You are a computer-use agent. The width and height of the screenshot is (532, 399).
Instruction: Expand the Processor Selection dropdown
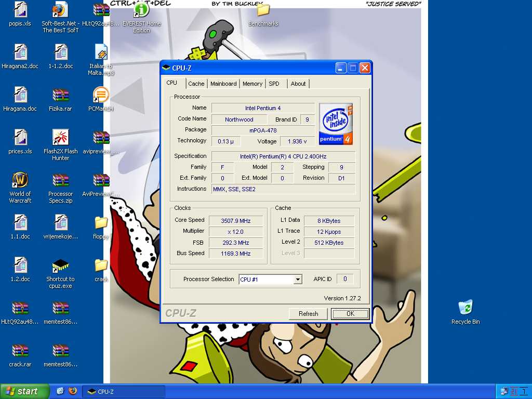point(298,280)
